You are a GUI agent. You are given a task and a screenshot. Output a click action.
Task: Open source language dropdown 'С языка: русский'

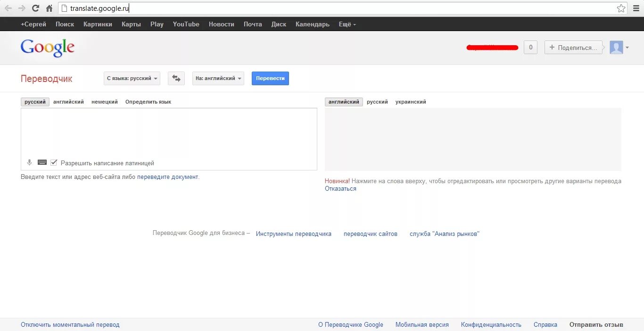[132, 78]
